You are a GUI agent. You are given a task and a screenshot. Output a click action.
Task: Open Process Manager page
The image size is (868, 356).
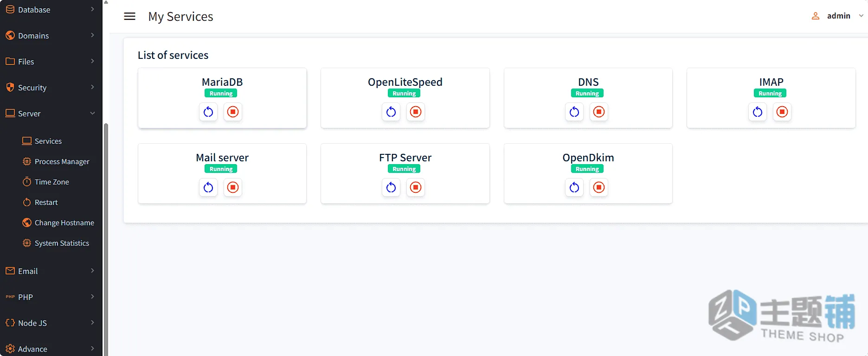point(62,162)
